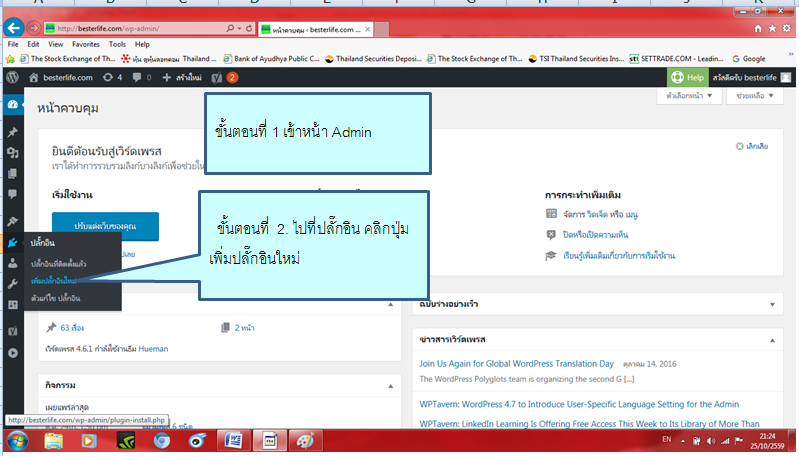Open the Favorites star icon in the browser

773,29
